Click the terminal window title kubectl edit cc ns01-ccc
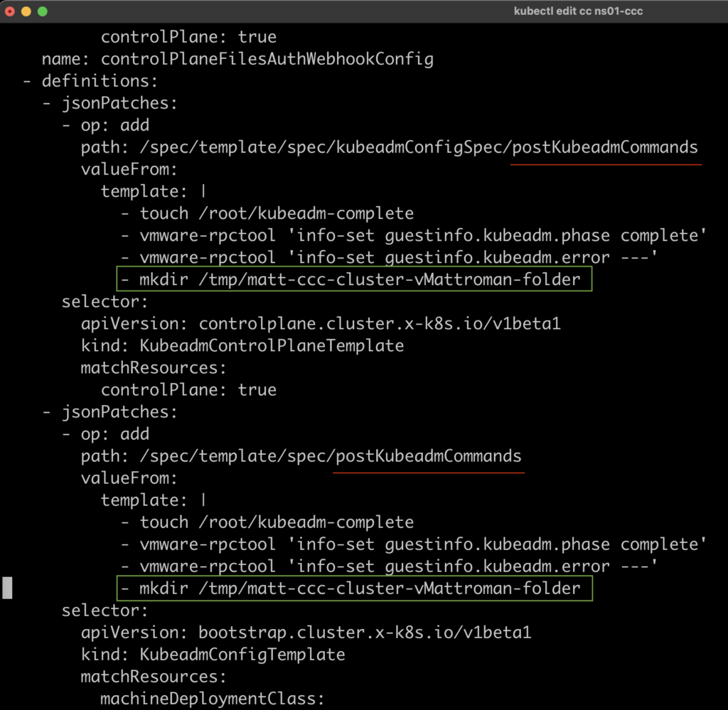Screen dimensions: 728x710 577,11
